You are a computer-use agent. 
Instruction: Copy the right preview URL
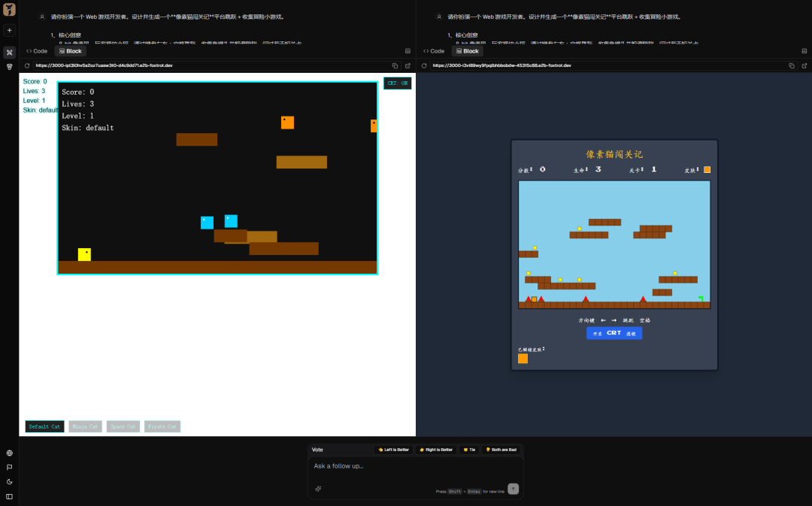[x=792, y=65]
